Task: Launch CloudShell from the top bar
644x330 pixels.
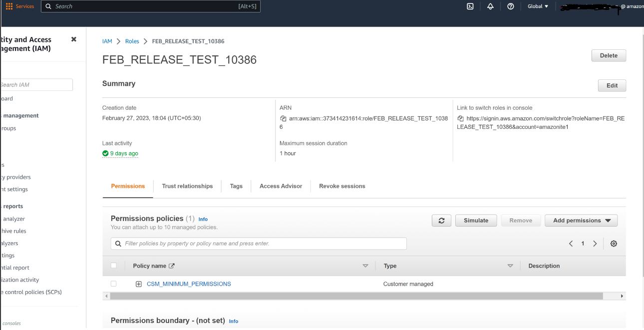Action: click(470, 6)
